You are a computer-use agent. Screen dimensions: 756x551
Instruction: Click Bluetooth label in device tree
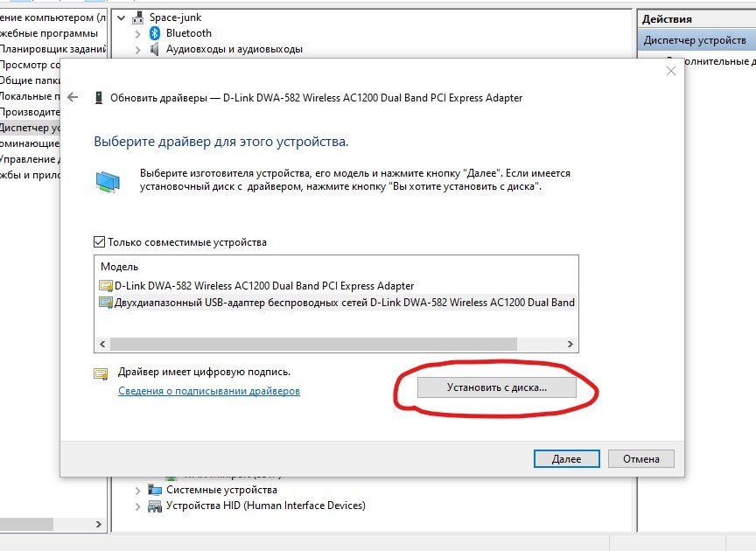pos(188,33)
